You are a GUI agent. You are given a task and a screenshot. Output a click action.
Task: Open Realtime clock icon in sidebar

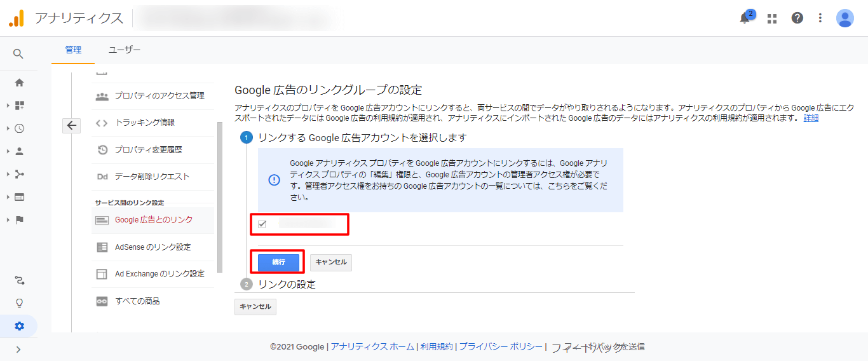19,128
